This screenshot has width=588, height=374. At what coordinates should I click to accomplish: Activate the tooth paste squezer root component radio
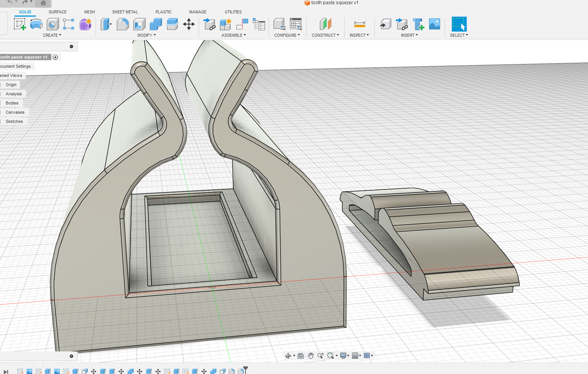(56, 57)
